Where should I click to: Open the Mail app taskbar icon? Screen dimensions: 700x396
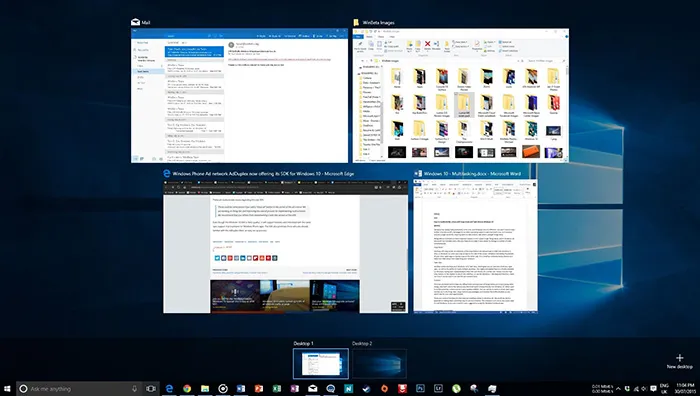pyautogui.click(x=312, y=388)
